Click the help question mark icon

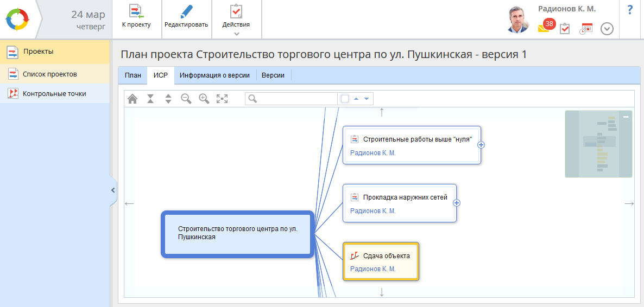(630, 10)
